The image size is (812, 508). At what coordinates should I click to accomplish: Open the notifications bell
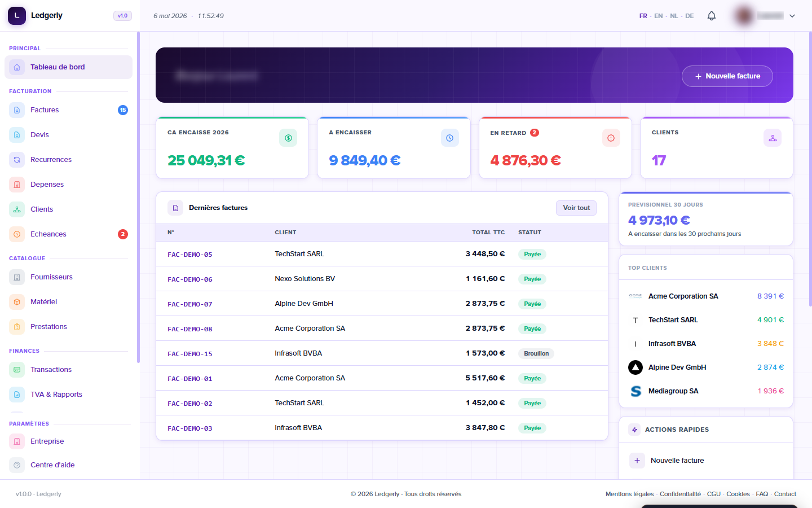click(712, 16)
